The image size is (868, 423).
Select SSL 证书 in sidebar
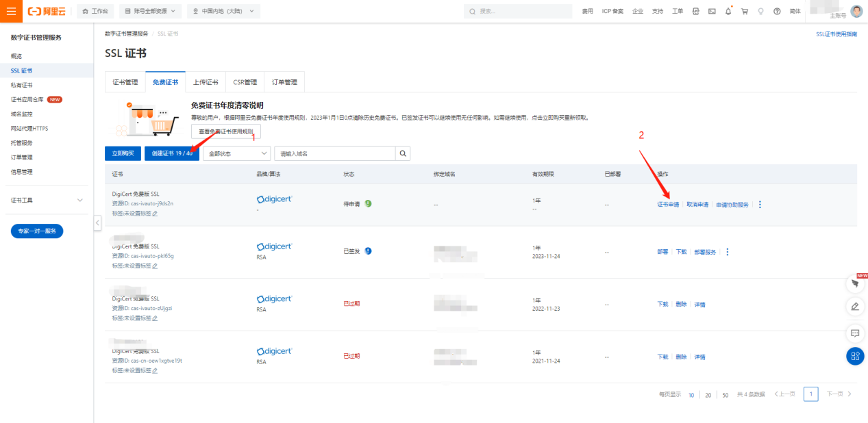coord(47,70)
